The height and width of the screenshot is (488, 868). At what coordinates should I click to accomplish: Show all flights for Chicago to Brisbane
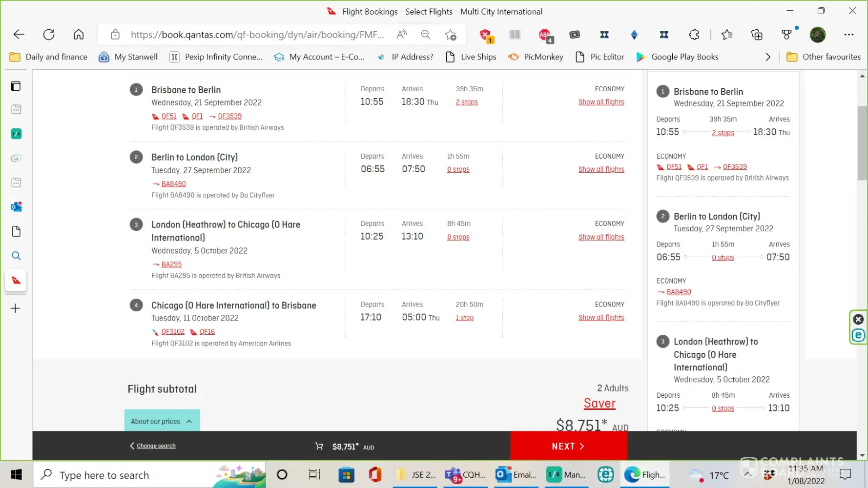point(601,318)
